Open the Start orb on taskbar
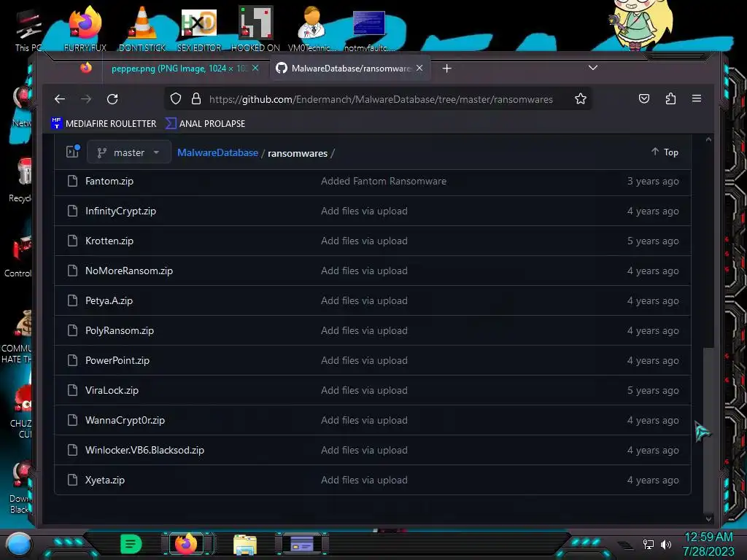Image resolution: width=747 pixels, height=560 pixels. click(18, 545)
